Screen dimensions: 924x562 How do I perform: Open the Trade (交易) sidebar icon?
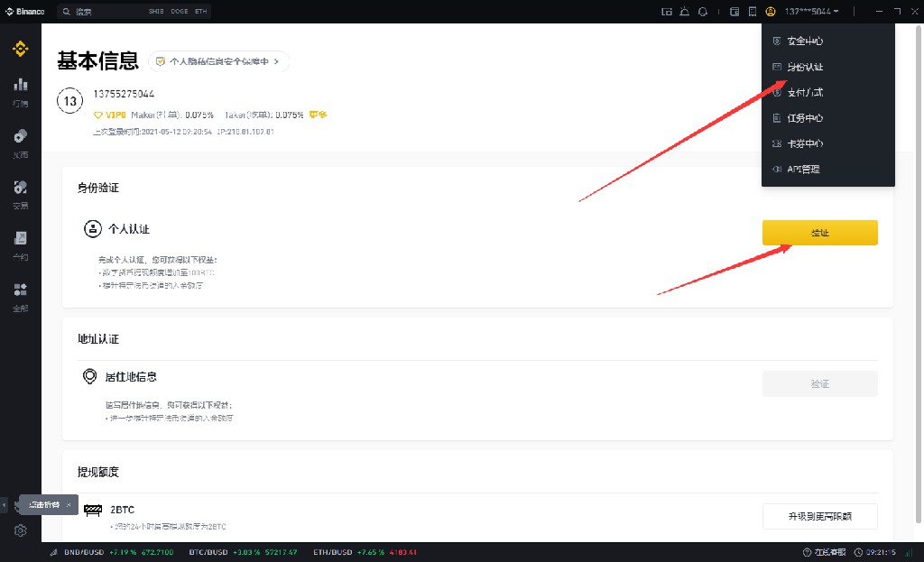(x=21, y=188)
